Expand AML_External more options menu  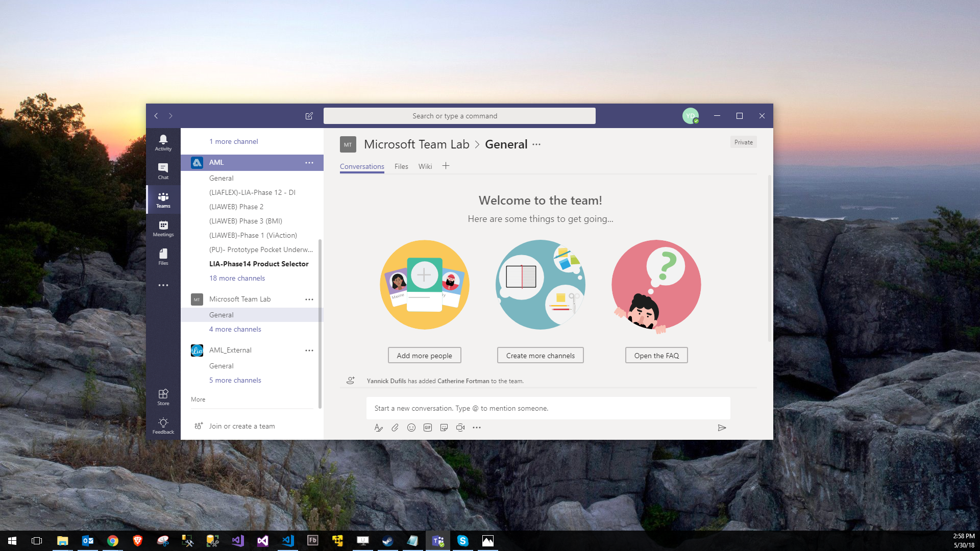309,350
